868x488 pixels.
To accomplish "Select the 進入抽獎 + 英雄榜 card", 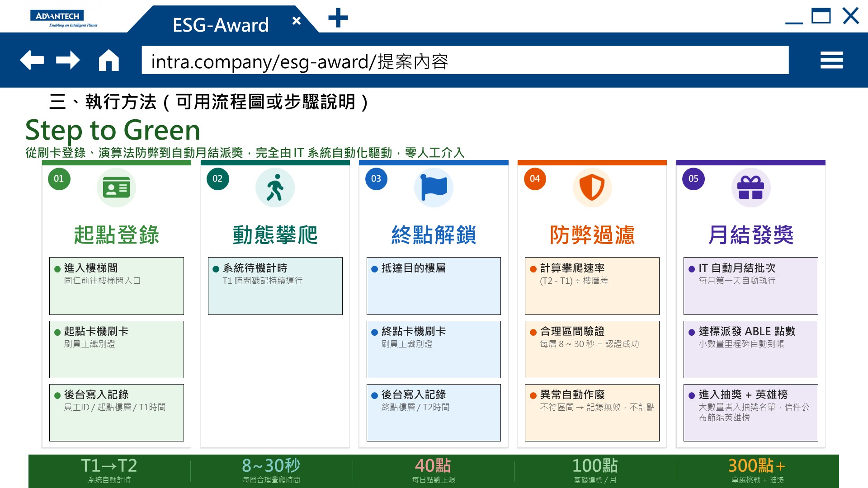I will pos(751,413).
